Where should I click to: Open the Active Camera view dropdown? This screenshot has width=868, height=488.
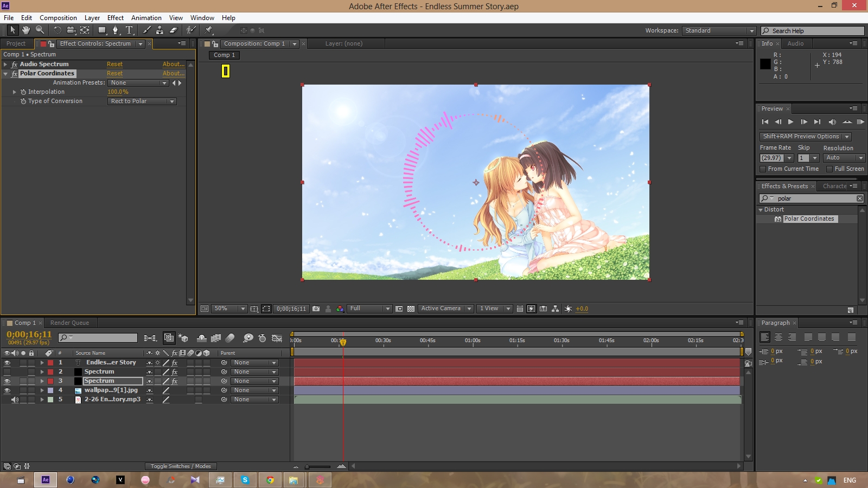click(446, 309)
